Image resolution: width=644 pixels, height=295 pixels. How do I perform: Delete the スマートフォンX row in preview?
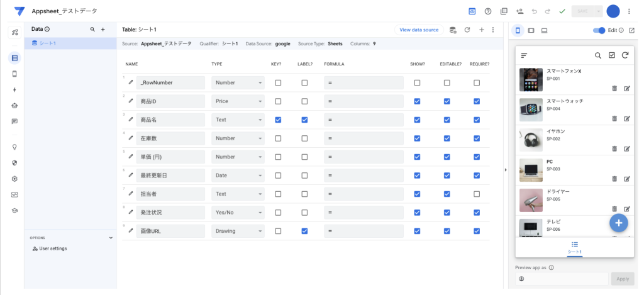pyautogui.click(x=614, y=88)
